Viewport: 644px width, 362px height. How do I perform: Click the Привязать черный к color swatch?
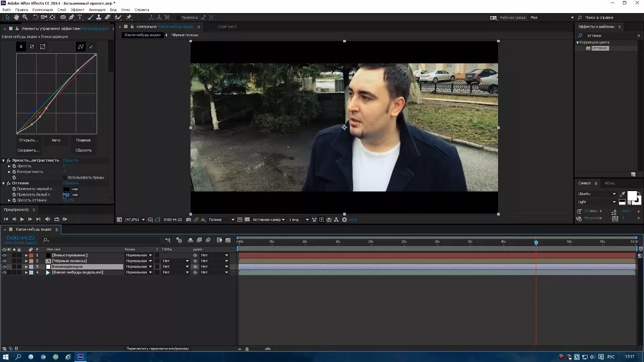66,189
